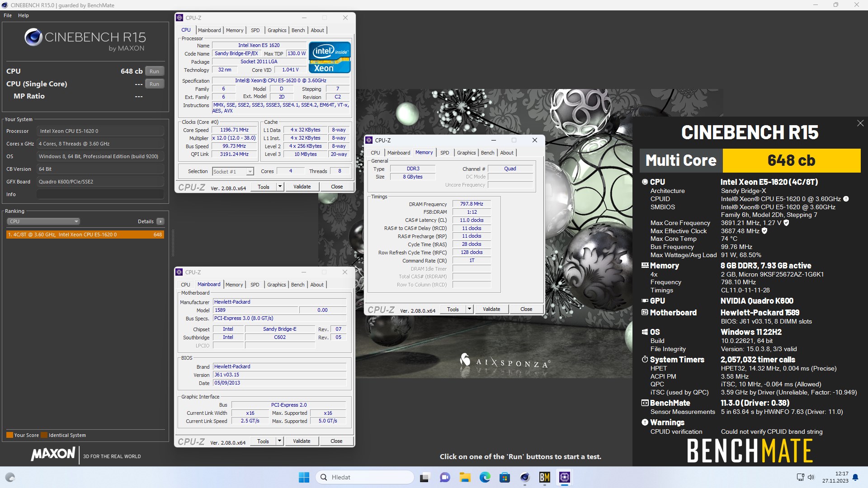Click the CPU section chip icon
Viewport: 868px width, 488px height.
click(x=645, y=182)
